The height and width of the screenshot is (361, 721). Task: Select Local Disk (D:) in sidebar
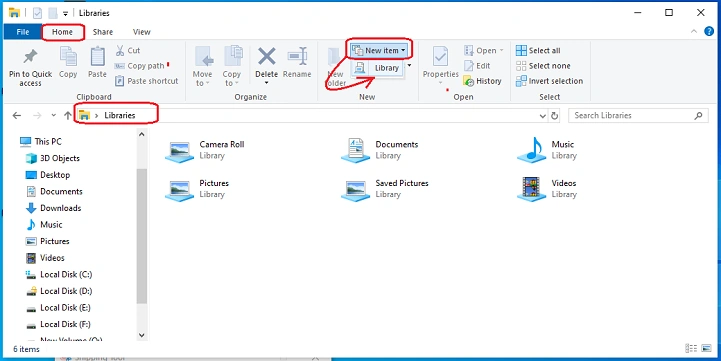coord(59,291)
